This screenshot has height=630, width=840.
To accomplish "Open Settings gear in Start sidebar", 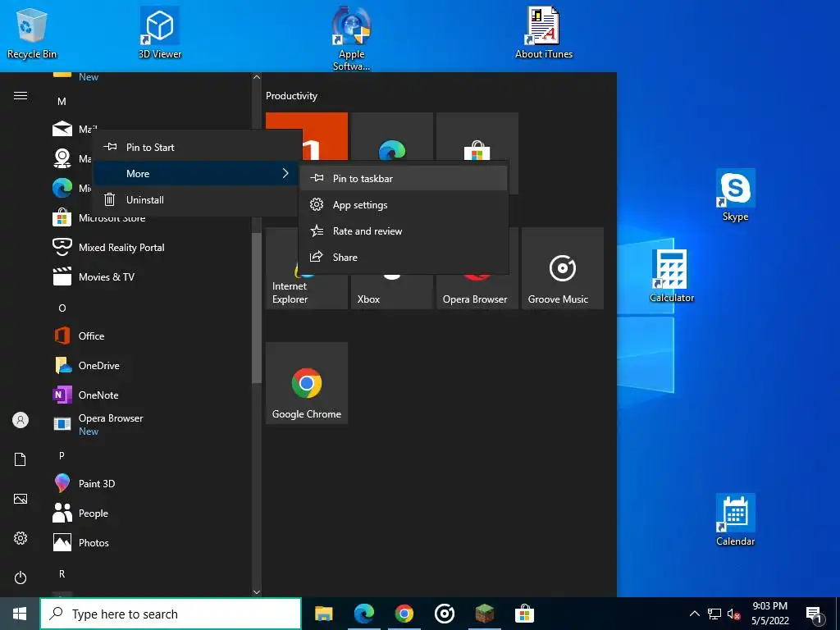I will 21,538.
